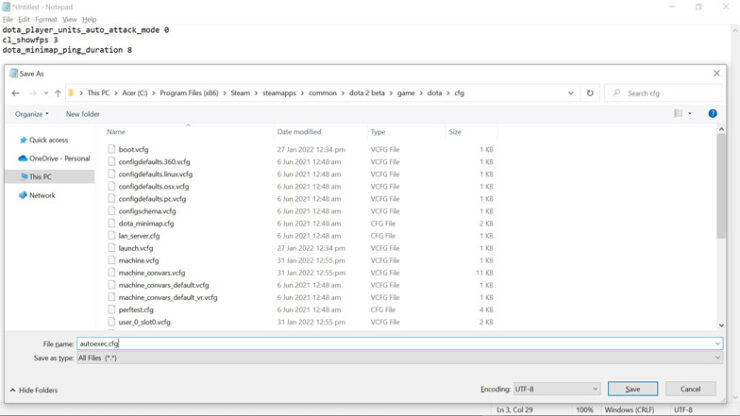The width and height of the screenshot is (740, 416).
Task: Open the Format menu in Notepad
Action: tap(46, 19)
